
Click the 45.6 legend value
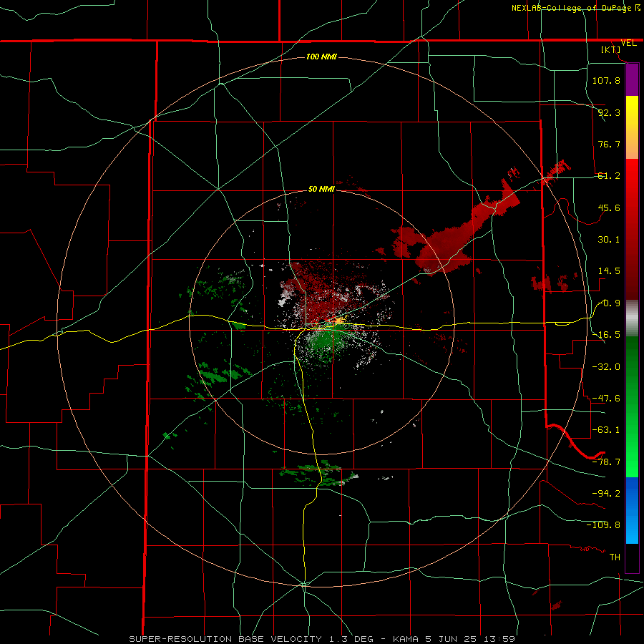609,208
